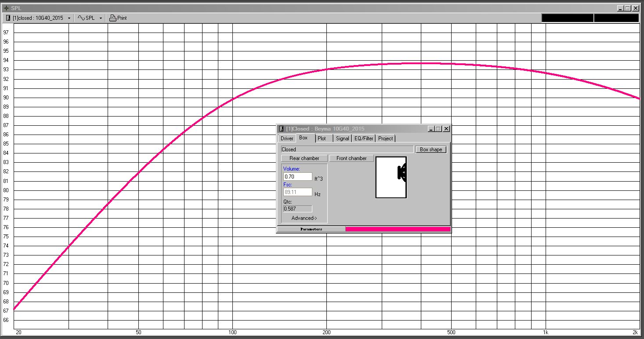Expand the Advanced-> box settings
The image size is (644, 339).
tap(304, 218)
